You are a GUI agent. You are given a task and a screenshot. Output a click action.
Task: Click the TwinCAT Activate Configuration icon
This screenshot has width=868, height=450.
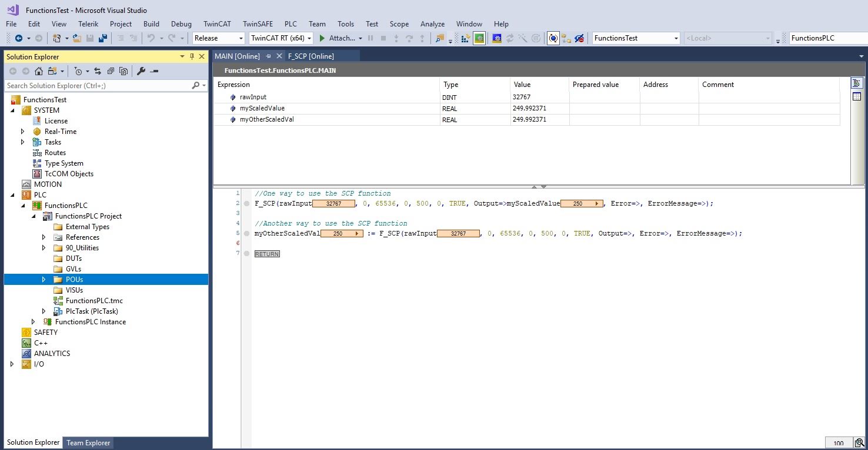tap(465, 38)
